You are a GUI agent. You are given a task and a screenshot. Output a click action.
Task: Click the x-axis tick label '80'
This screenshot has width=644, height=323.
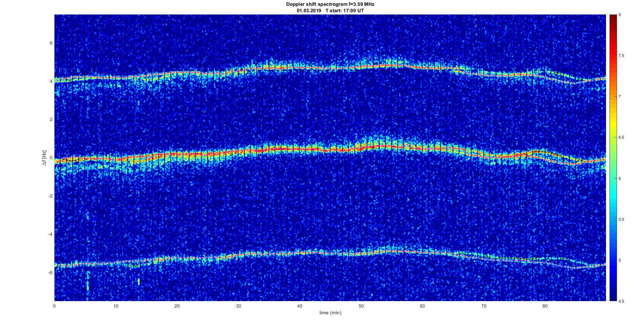coord(545,306)
